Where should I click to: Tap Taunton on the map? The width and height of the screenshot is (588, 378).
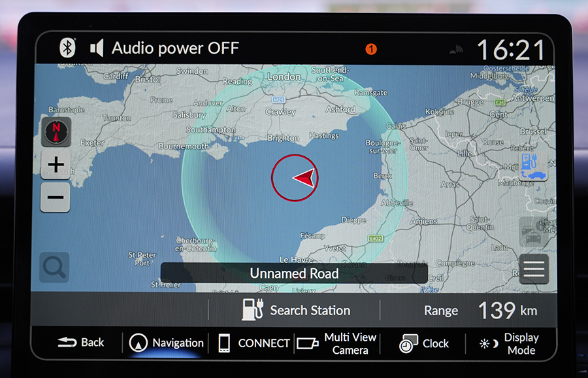117,118
